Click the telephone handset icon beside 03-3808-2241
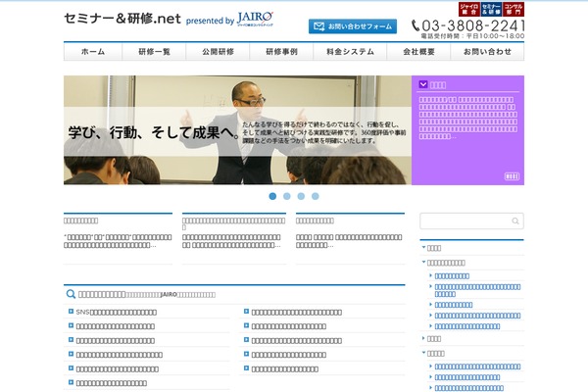588x392 pixels. [416, 25]
